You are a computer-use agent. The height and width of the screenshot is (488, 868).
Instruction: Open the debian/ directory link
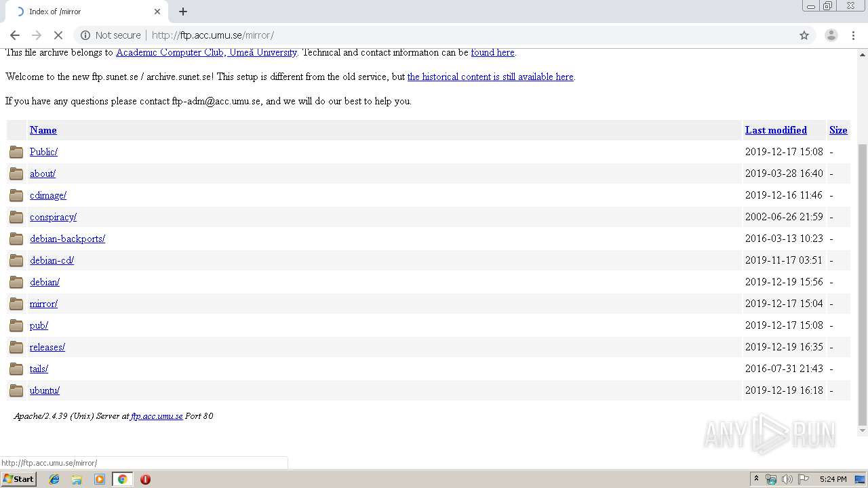[x=45, y=282]
